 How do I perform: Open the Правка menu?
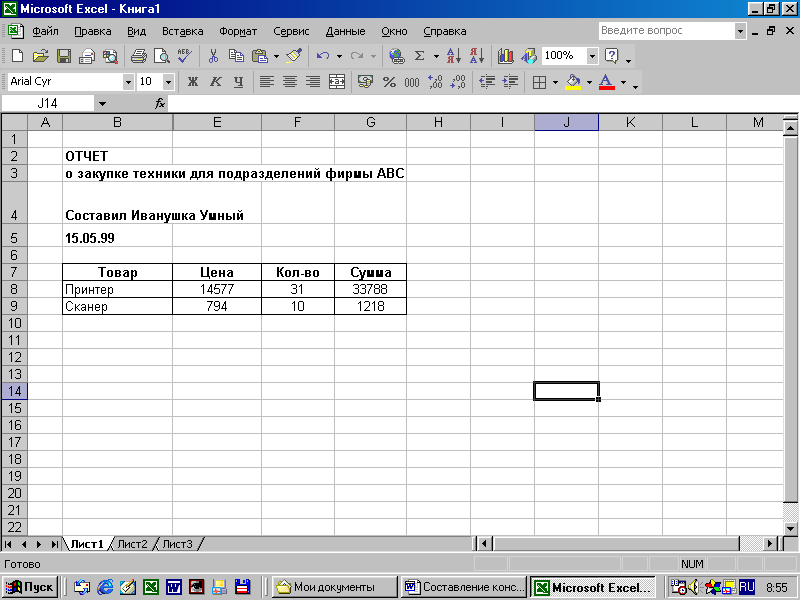click(x=93, y=31)
